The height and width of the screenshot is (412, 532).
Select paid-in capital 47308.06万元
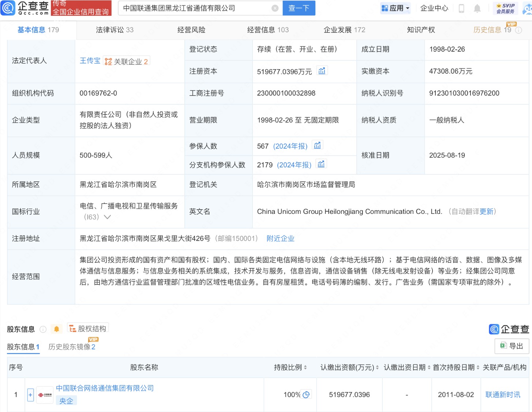tap(451, 71)
